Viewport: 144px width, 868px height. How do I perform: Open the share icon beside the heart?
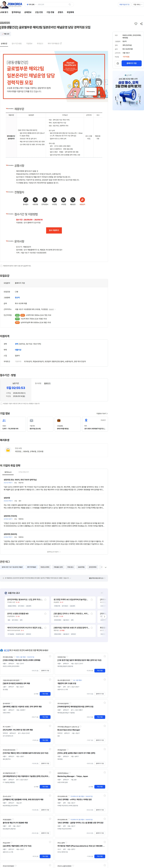tap(141, 24)
